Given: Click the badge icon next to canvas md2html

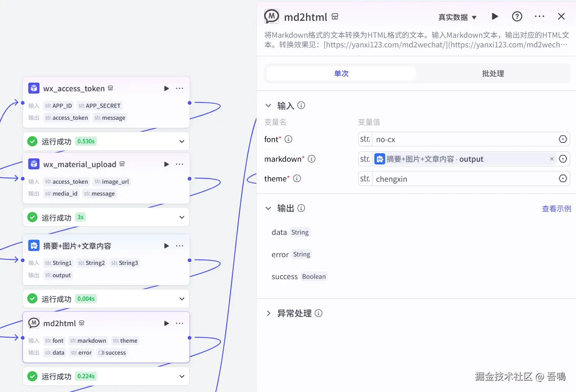Looking at the screenshot, I should (x=82, y=323).
